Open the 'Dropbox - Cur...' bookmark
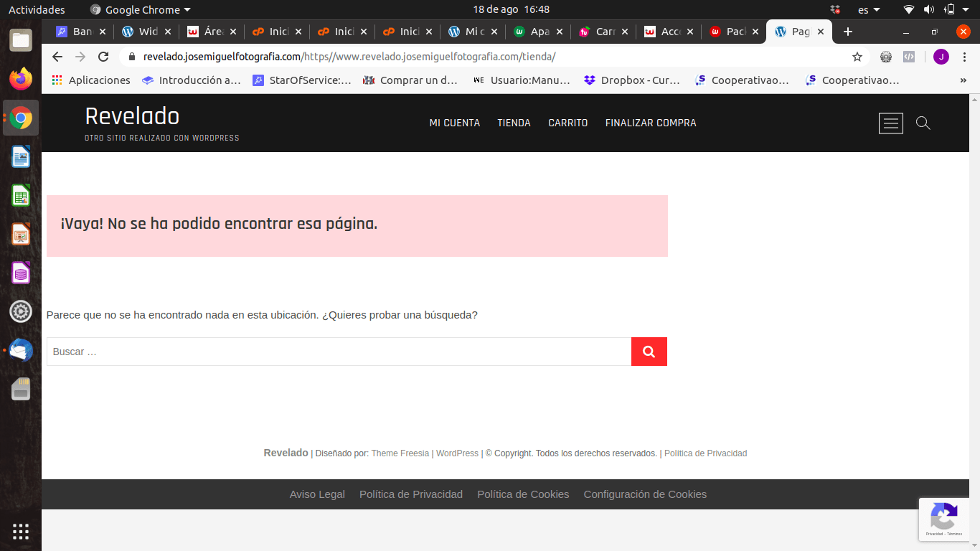980x551 pixels. click(x=632, y=80)
